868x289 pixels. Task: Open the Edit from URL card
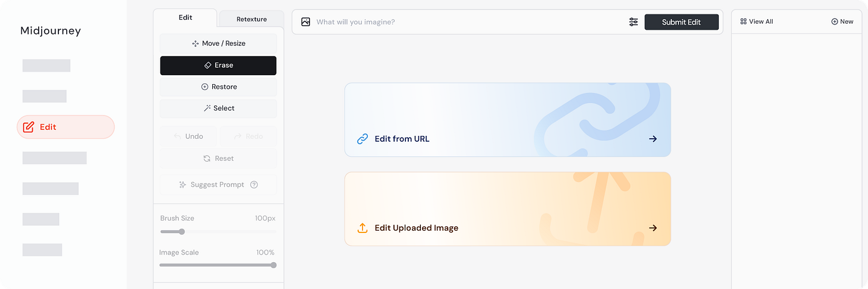508,120
